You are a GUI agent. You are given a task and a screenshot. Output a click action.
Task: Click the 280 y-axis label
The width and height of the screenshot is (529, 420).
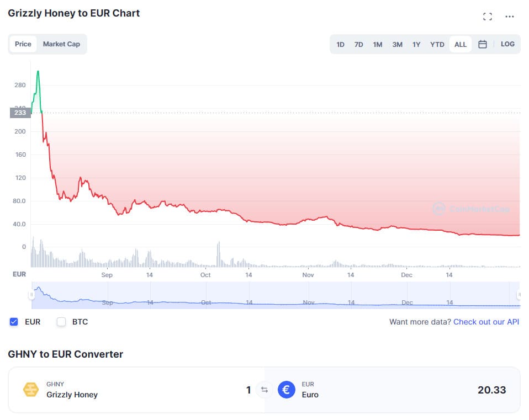tap(20, 86)
